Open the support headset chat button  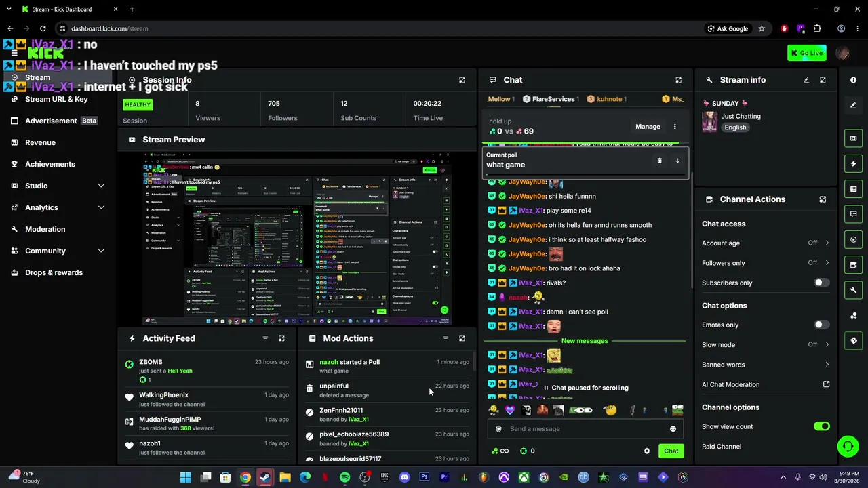[x=848, y=446]
